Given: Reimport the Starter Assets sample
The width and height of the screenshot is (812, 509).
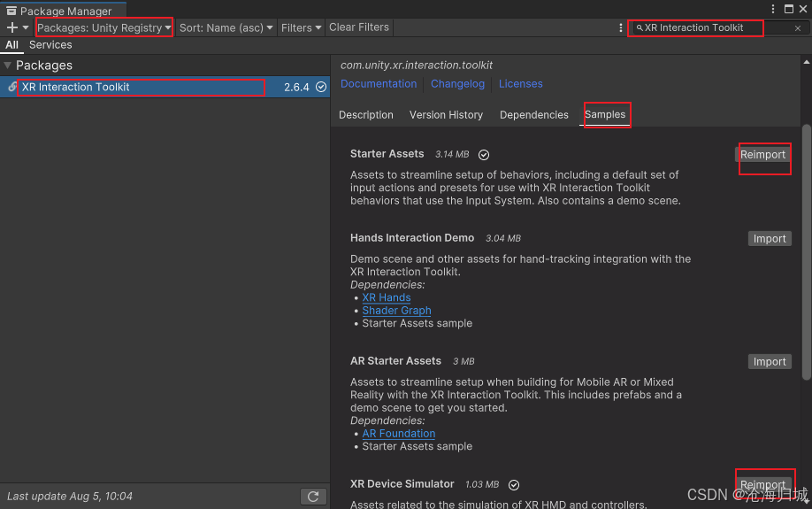Looking at the screenshot, I should tap(762, 154).
